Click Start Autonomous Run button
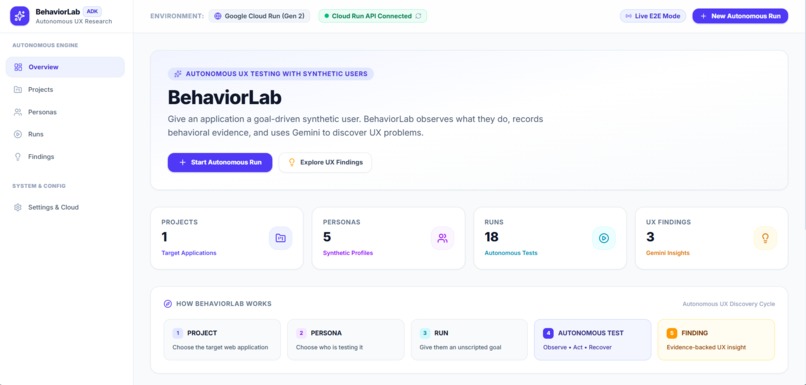 point(220,162)
